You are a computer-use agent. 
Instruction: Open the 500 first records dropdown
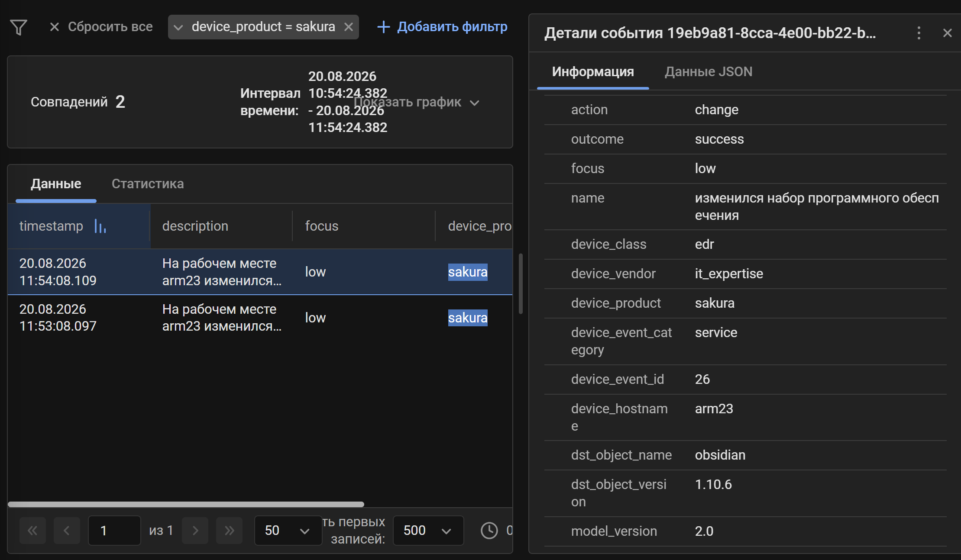(428, 531)
